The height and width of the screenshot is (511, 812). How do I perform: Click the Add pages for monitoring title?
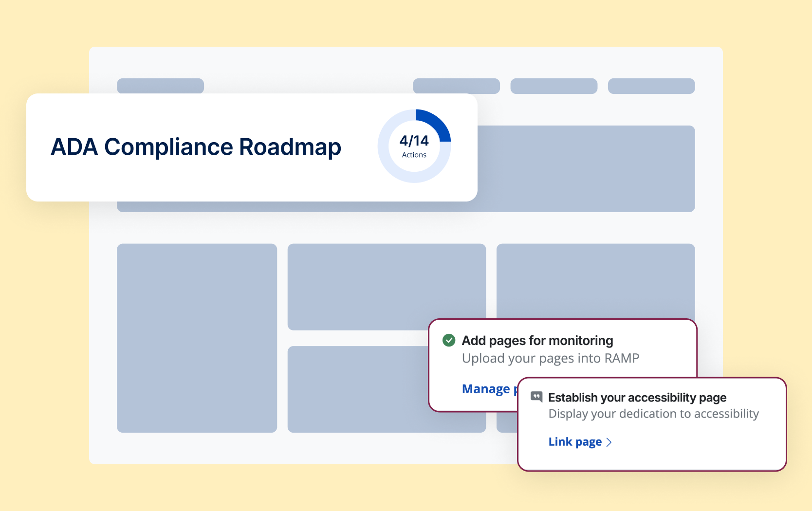pos(537,340)
